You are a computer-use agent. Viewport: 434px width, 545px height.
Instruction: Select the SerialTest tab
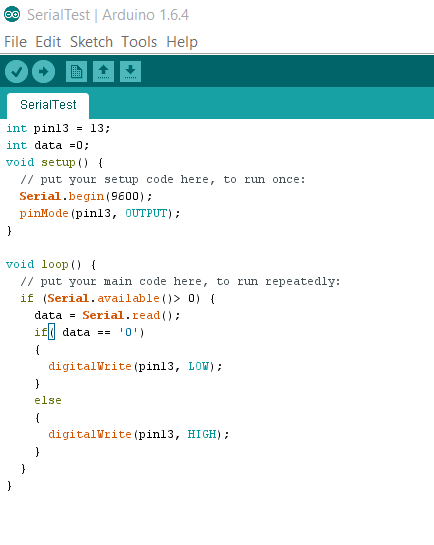[x=48, y=105]
